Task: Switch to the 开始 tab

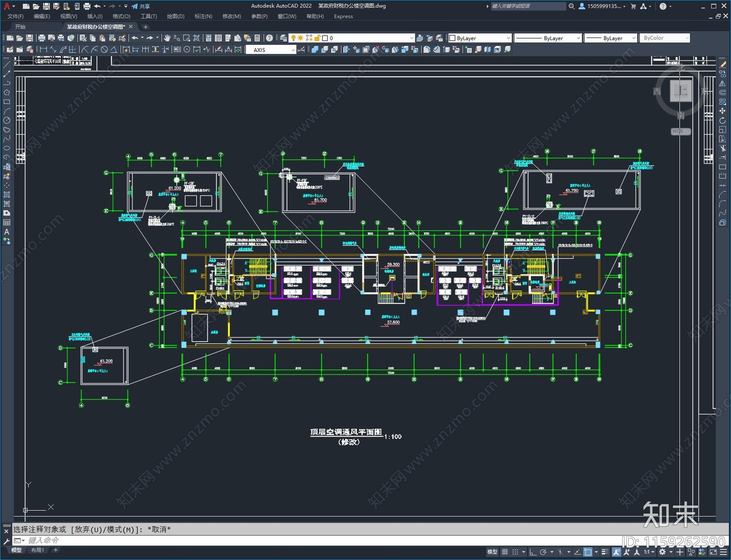Action: [x=20, y=26]
